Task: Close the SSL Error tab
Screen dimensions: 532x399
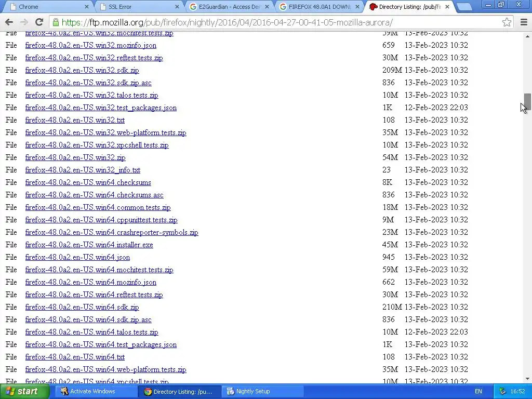Action: (177, 7)
